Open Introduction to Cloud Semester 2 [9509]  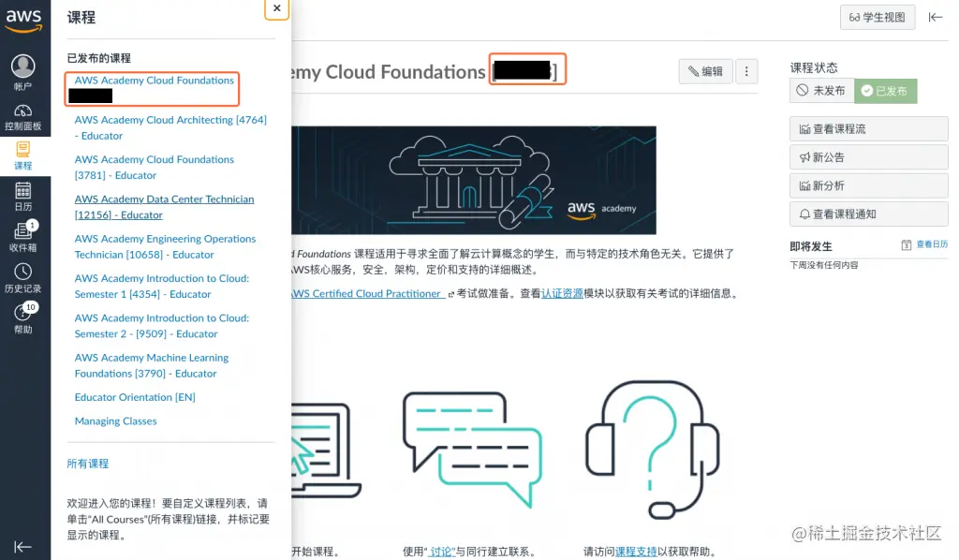161,326
